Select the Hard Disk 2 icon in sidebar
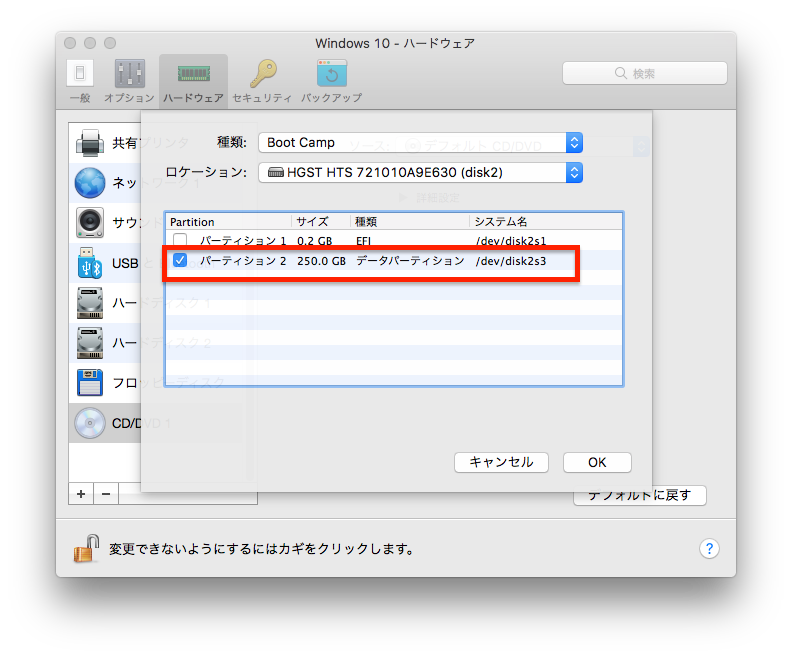 (90, 343)
